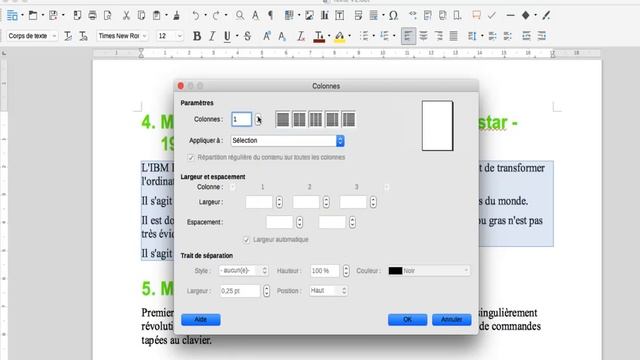The height and width of the screenshot is (360, 640).
Task: Click the Insert Image icon
Action: click(x=309, y=16)
